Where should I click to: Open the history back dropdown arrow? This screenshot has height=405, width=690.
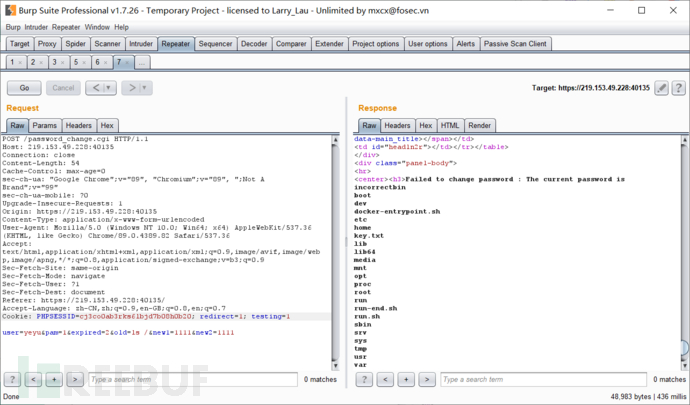[x=109, y=88]
